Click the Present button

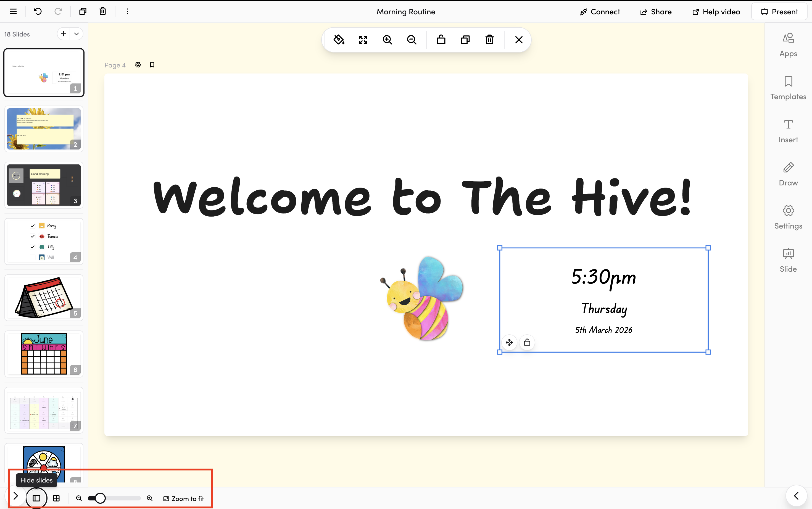[x=779, y=11]
